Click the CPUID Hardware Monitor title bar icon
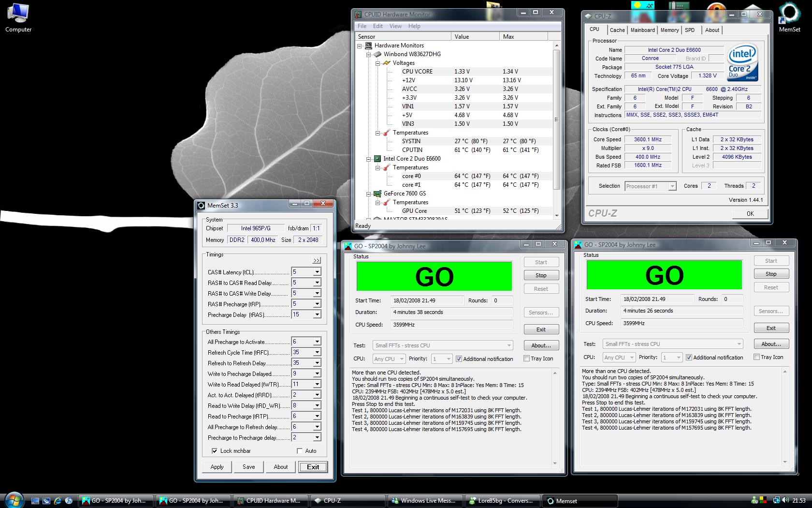Viewport: 812px width, 508px height. [x=358, y=15]
